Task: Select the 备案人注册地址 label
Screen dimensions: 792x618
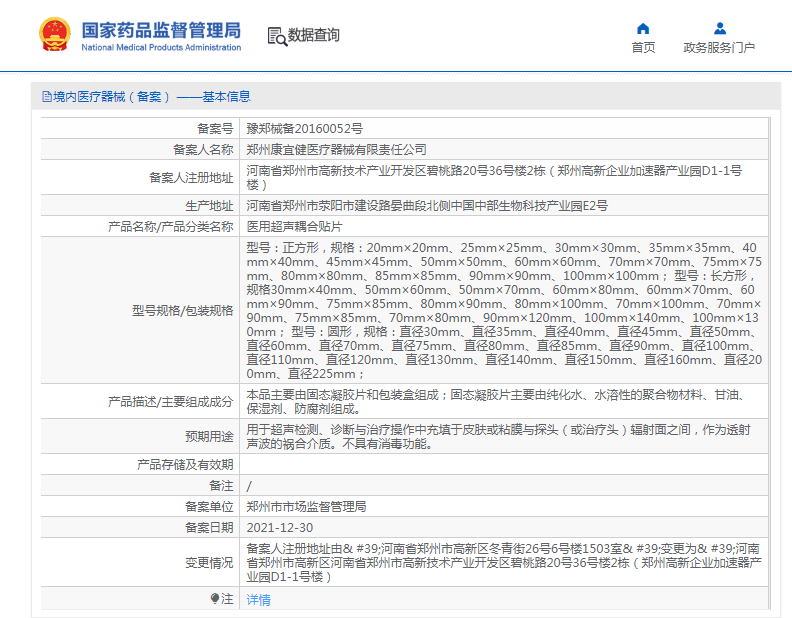Action: (191, 178)
